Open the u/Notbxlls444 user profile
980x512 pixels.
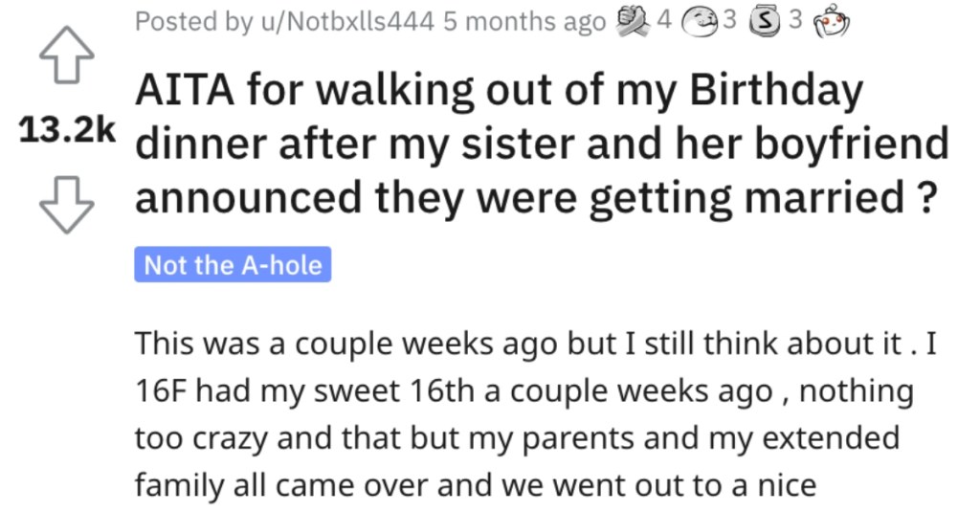[x=345, y=22]
